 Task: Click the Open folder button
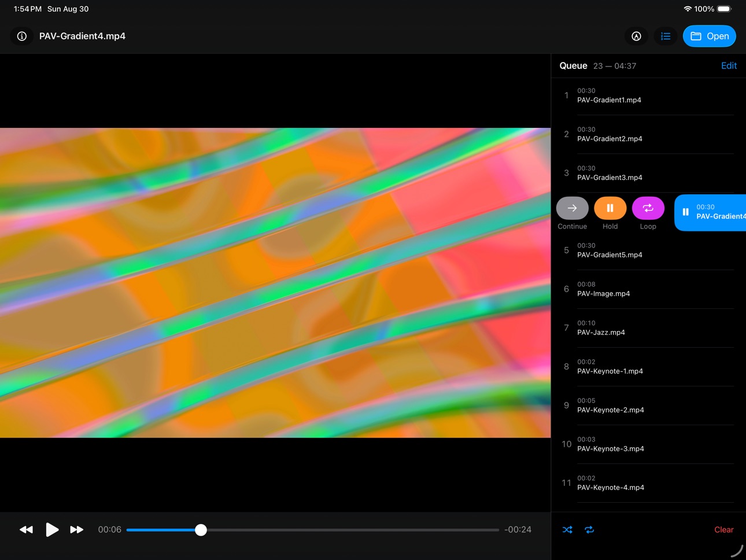(x=710, y=36)
